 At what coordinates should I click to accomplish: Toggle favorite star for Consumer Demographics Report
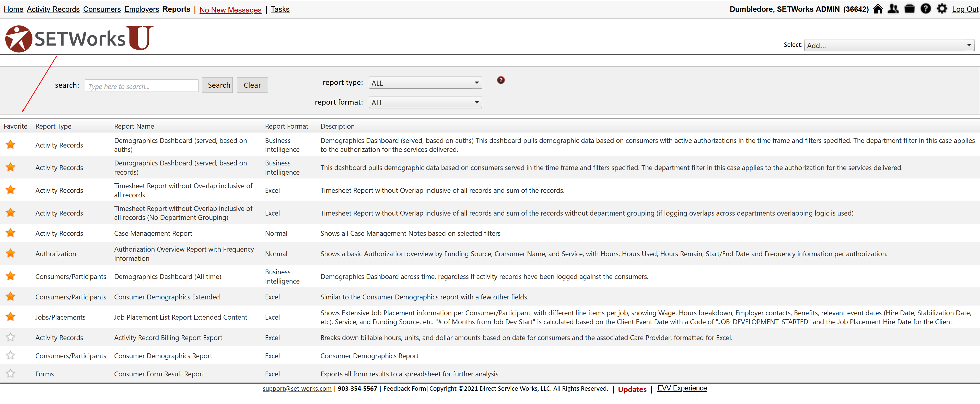point(11,356)
